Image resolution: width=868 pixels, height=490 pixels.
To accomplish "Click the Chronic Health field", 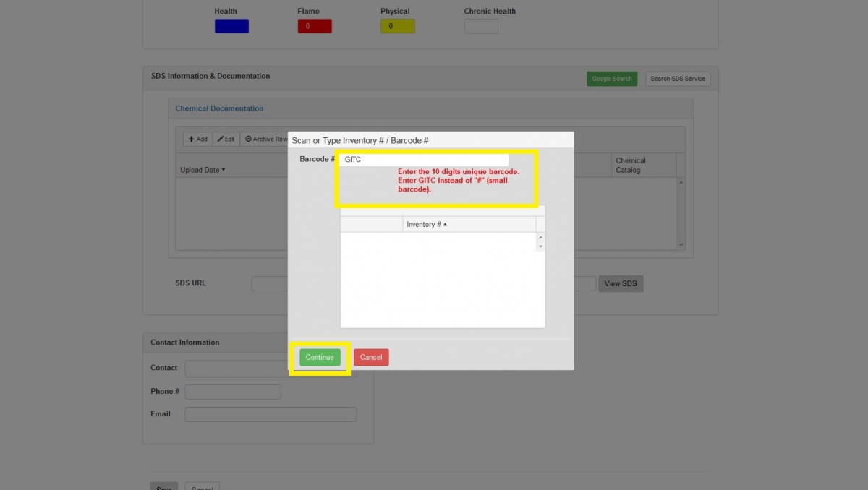I will pos(481,26).
